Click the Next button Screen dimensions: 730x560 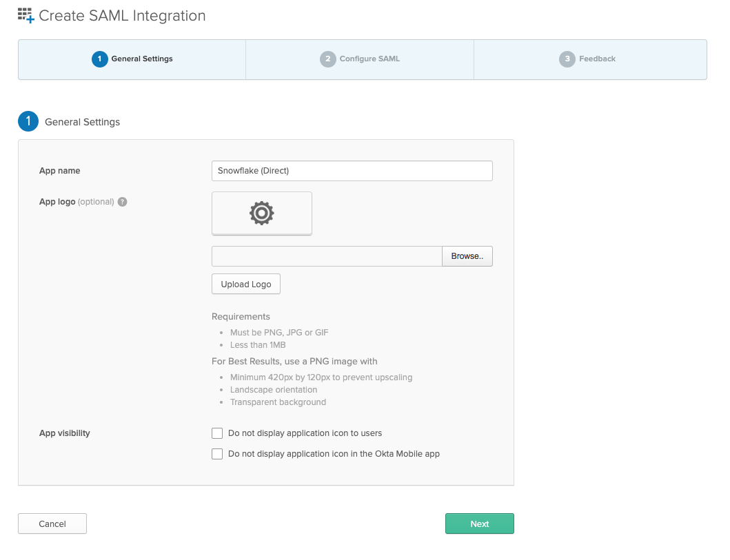click(480, 523)
